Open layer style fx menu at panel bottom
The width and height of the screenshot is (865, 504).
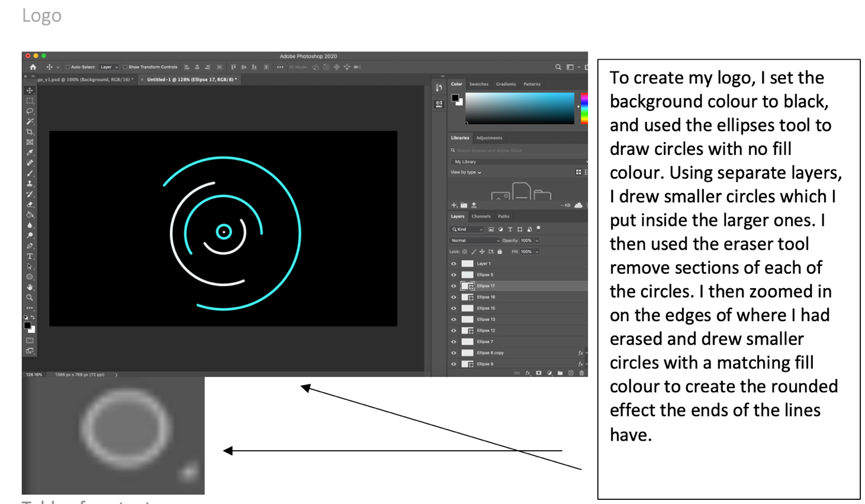(528, 373)
